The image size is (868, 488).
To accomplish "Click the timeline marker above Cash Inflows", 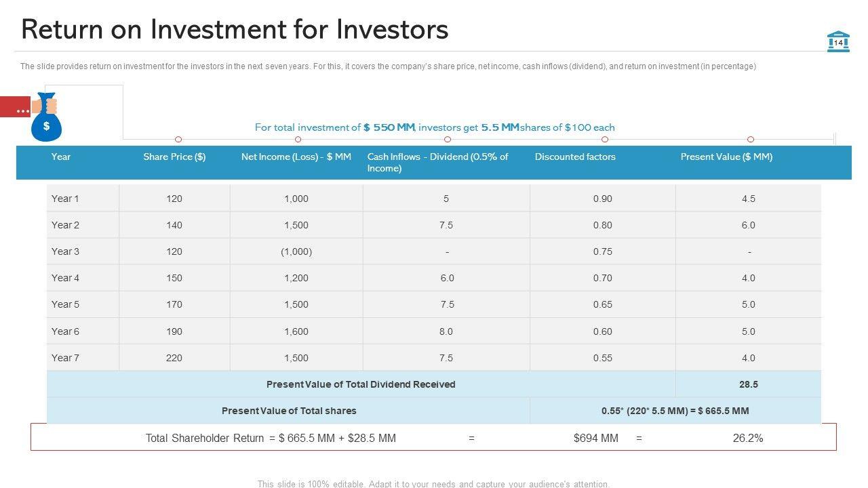I will [448, 140].
